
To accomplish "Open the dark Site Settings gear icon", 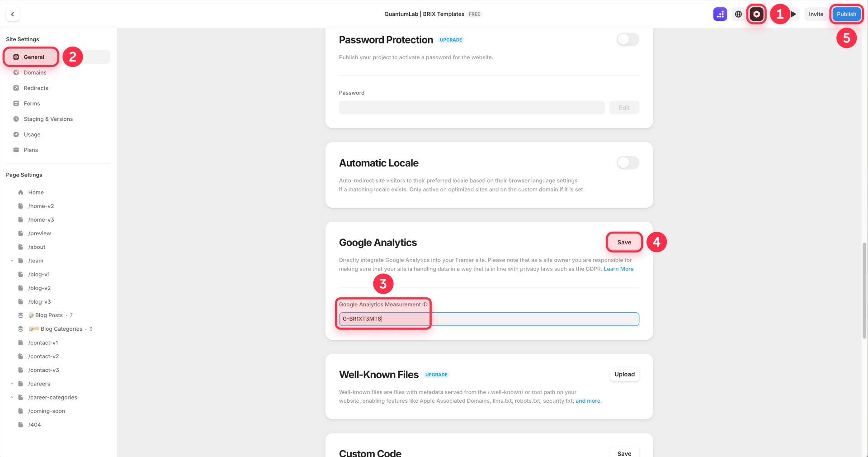I will pyautogui.click(x=756, y=14).
